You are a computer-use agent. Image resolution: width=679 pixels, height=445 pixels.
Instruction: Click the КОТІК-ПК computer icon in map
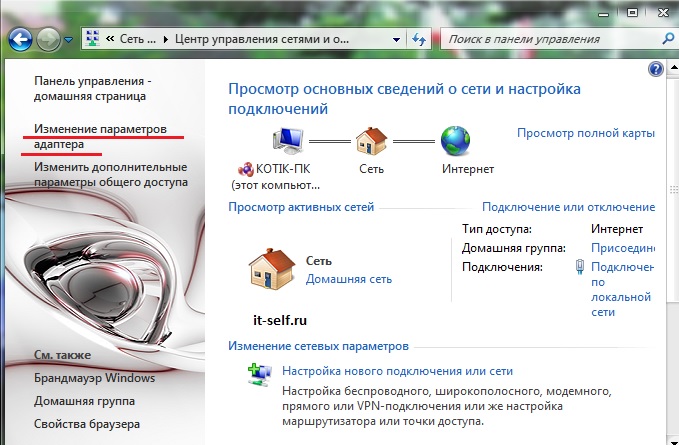tap(288, 141)
